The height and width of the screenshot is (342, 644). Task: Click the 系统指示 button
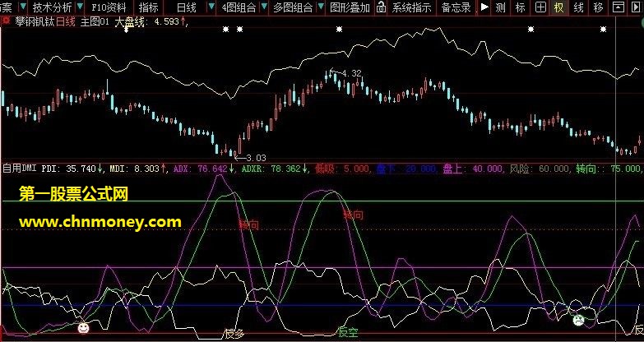click(x=411, y=7)
